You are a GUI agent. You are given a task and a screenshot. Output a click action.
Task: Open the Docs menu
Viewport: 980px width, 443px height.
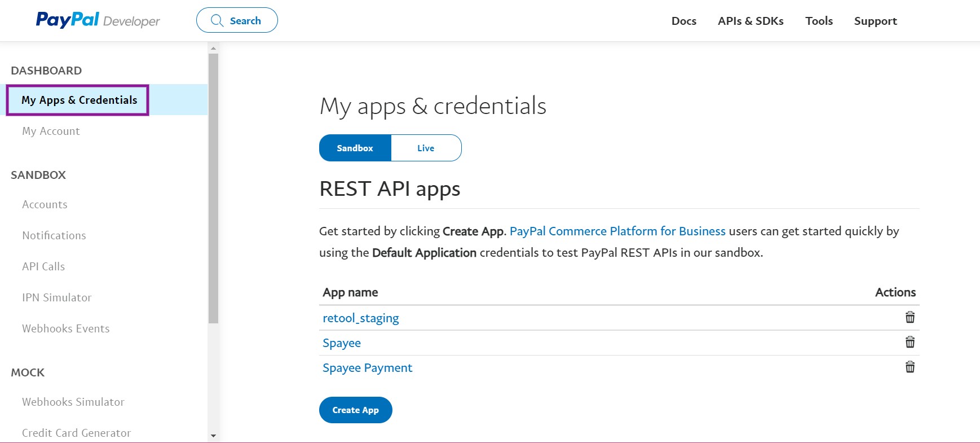684,21
